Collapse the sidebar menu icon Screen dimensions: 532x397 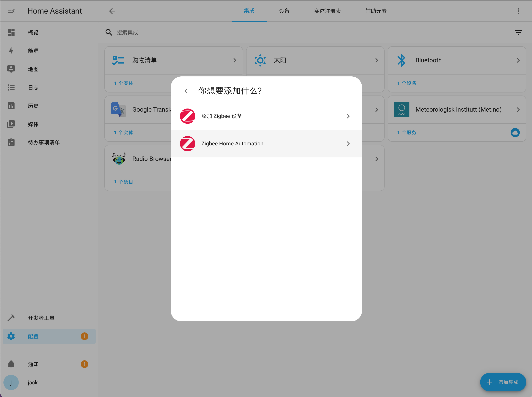click(11, 11)
